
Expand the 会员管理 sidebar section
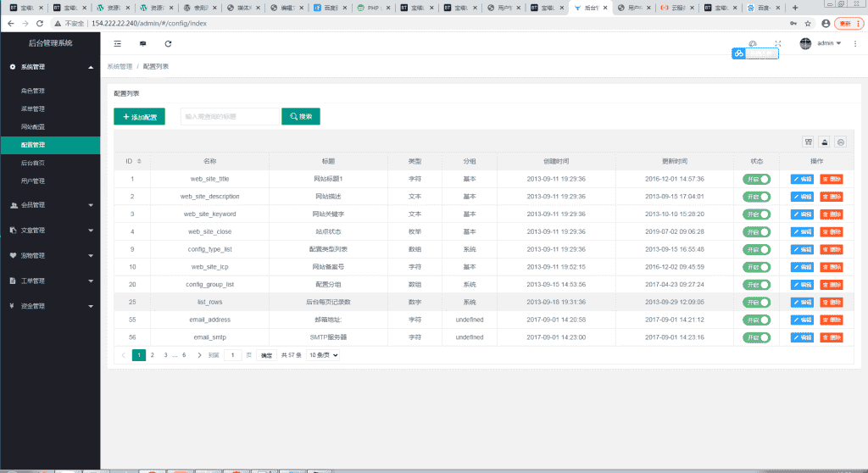(x=51, y=205)
